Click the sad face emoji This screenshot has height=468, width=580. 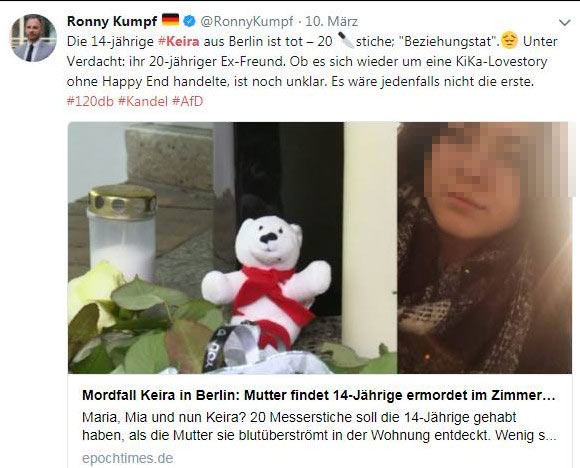(x=509, y=40)
